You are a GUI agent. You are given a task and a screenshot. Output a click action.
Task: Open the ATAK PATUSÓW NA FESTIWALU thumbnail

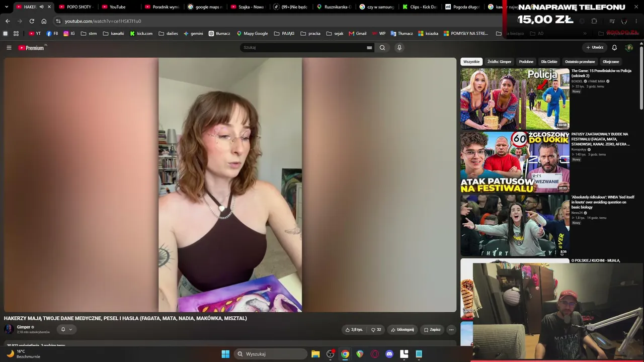515,162
